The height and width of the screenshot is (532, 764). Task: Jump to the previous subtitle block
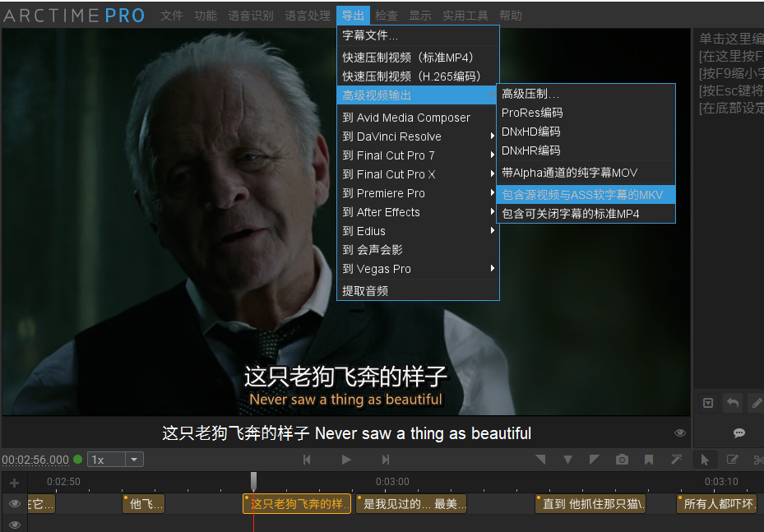307,460
